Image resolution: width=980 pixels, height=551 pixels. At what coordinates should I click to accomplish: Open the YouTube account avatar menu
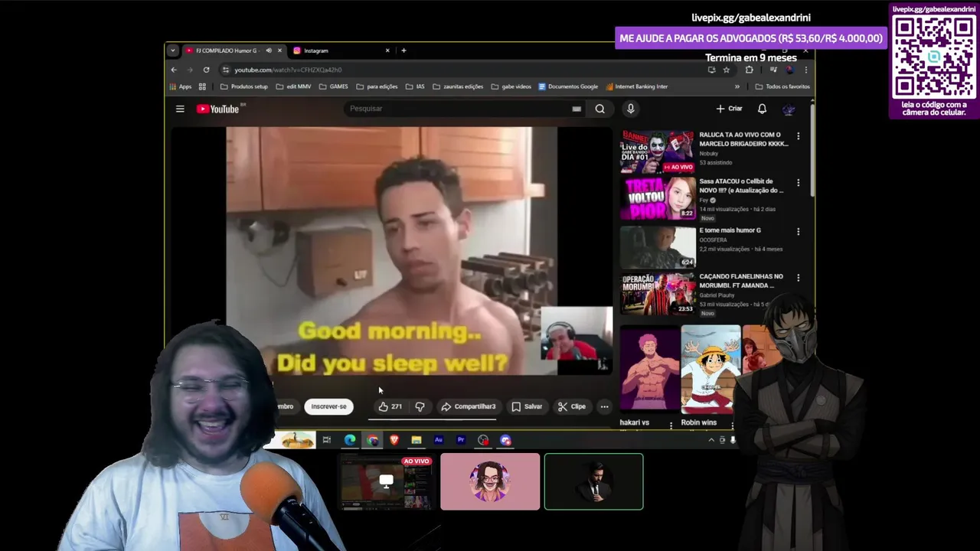pos(789,109)
